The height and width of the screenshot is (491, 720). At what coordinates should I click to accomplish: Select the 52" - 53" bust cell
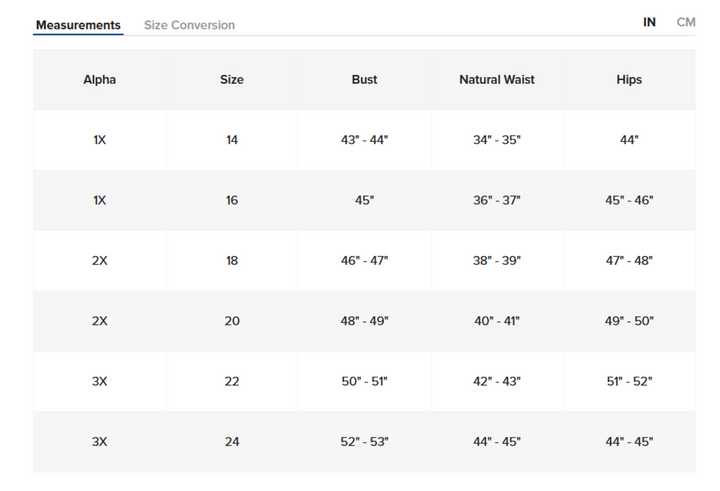click(364, 442)
